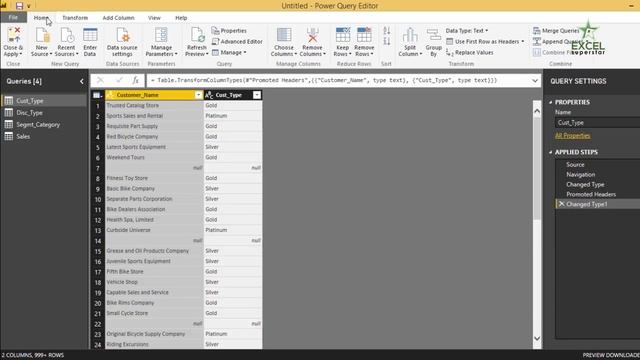Switch to the View tab
The height and width of the screenshot is (360, 640).
point(154,18)
